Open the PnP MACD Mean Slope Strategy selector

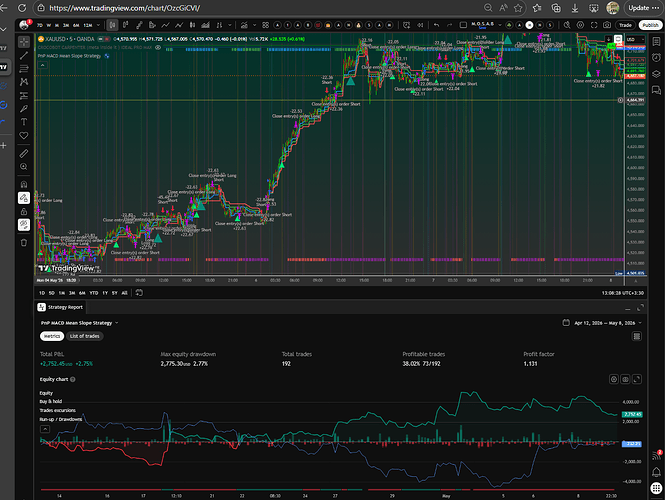79,323
